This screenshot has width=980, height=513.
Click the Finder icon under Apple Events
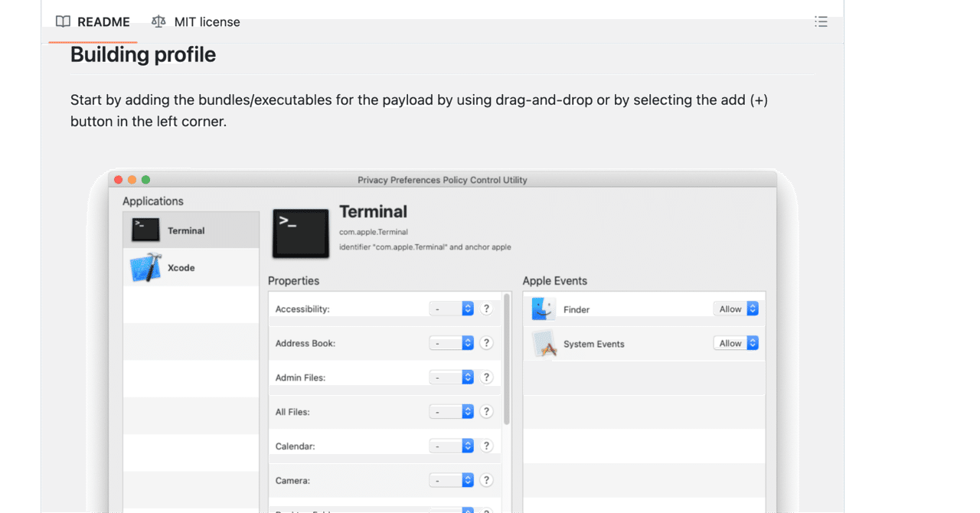[x=544, y=309]
